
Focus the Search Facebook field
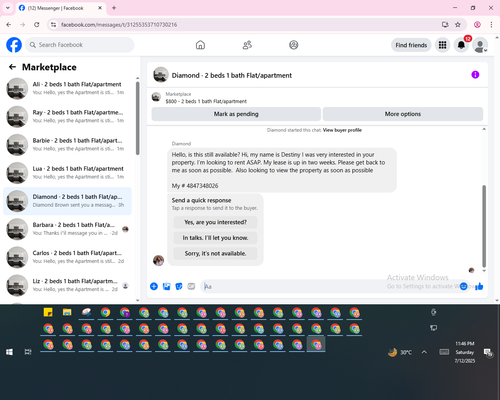[80, 45]
